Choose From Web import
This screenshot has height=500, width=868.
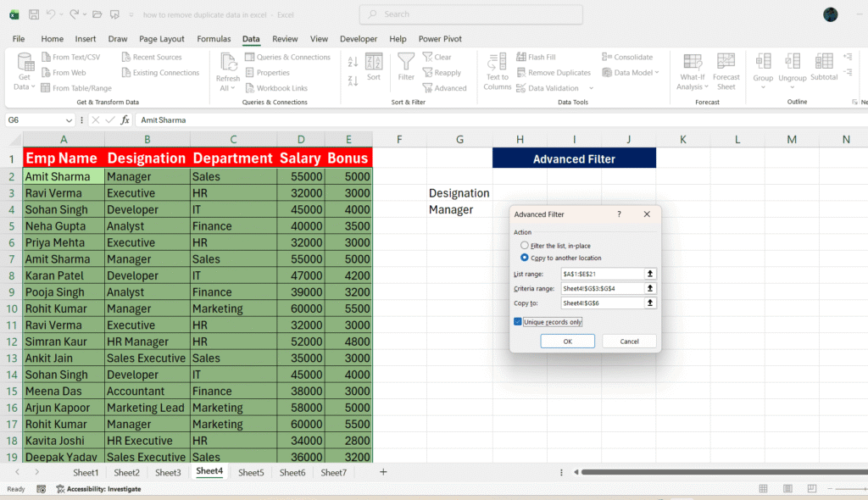click(x=64, y=73)
